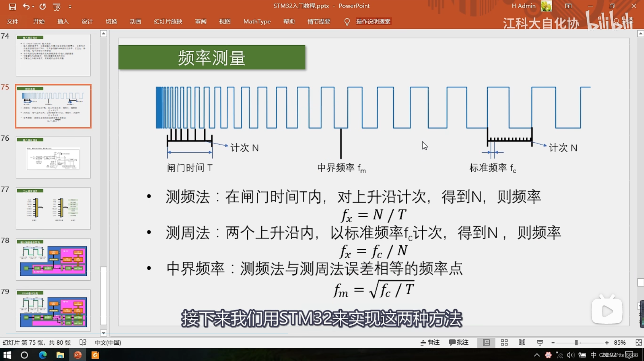This screenshot has width=644, height=361.
Task: Click thumbnail pane scroll down arrow
Action: (103, 333)
